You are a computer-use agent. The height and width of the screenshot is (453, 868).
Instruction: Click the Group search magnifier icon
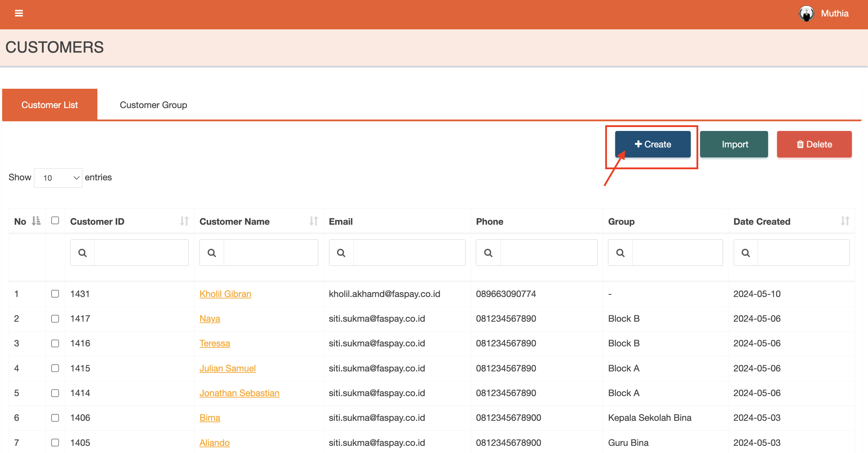[620, 253]
